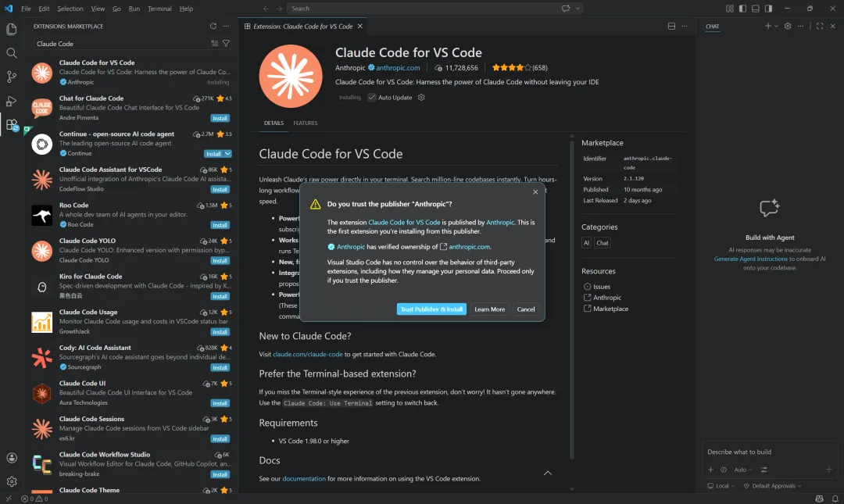844x504 pixels.
Task: Open Source Control view in activity bar
Action: [x=11, y=77]
